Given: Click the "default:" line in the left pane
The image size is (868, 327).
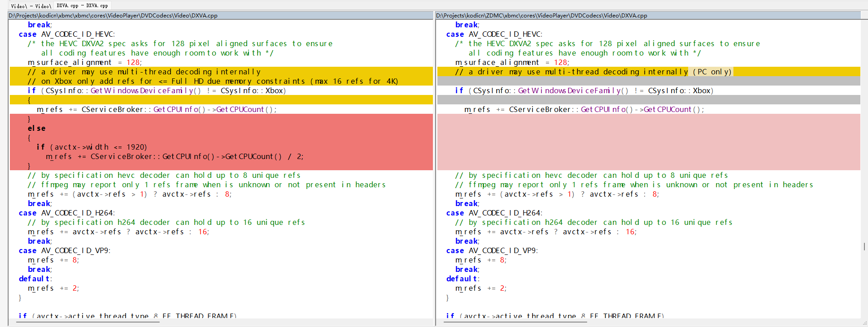Looking at the screenshot, I should (35, 279).
